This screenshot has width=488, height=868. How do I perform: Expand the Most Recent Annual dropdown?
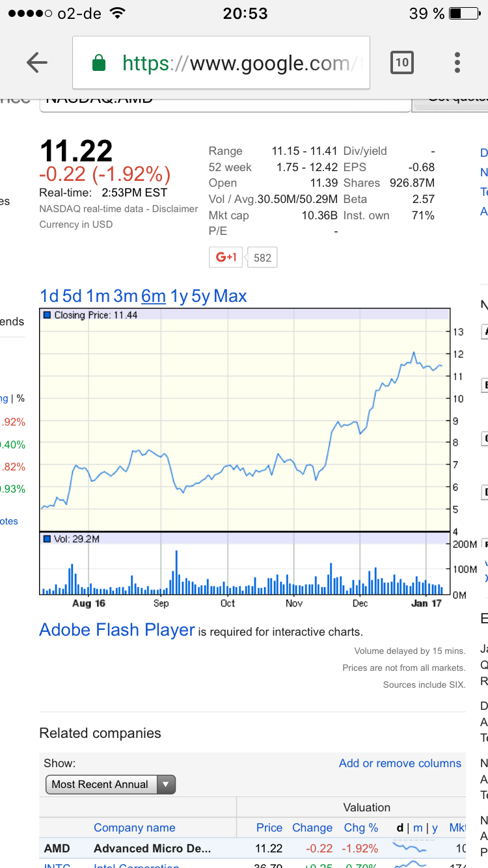point(110,784)
